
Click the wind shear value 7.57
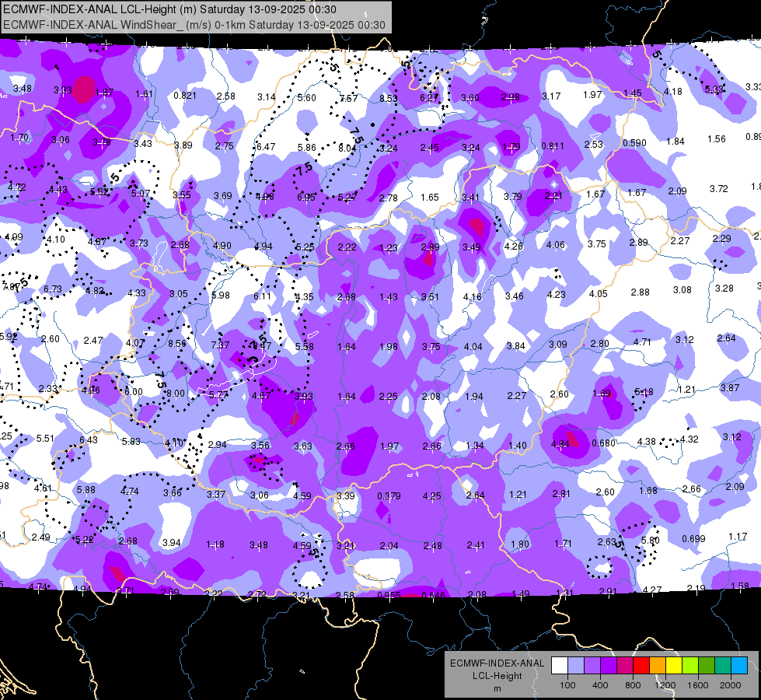tap(348, 98)
